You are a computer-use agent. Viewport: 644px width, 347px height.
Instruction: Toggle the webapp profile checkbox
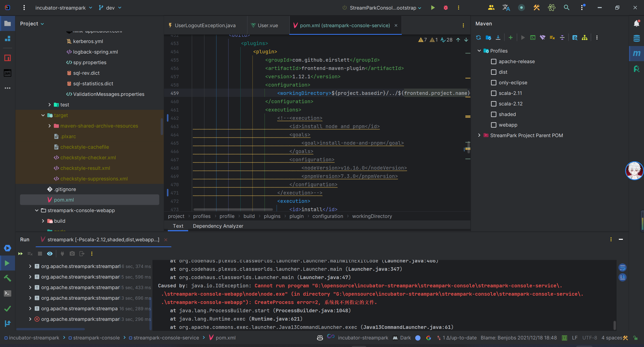[x=494, y=125]
